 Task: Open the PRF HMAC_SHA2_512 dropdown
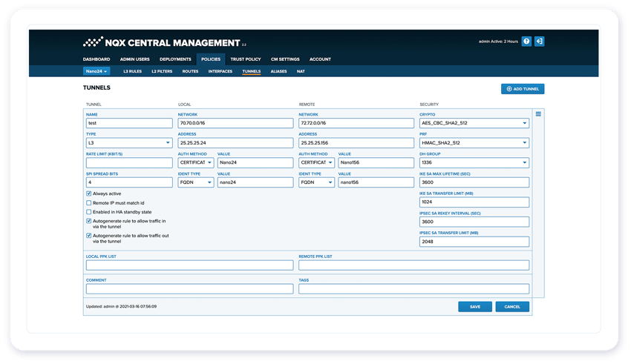474,143
